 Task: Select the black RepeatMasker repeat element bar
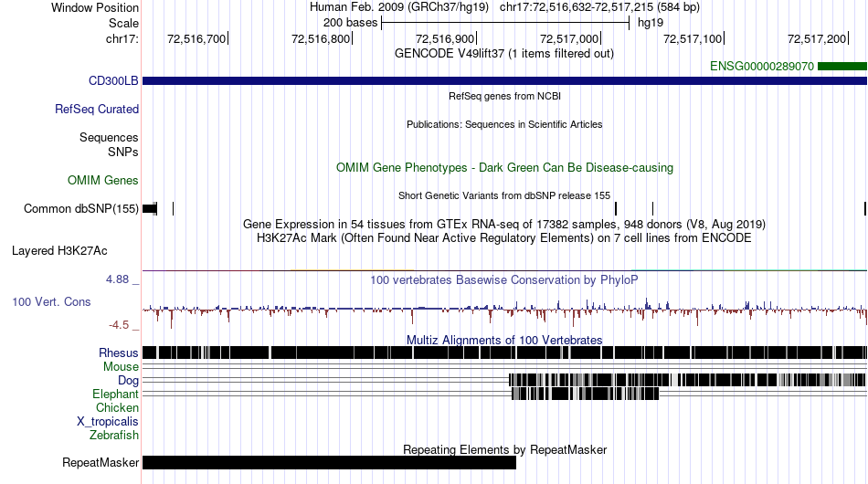click(x=329, y=462)
